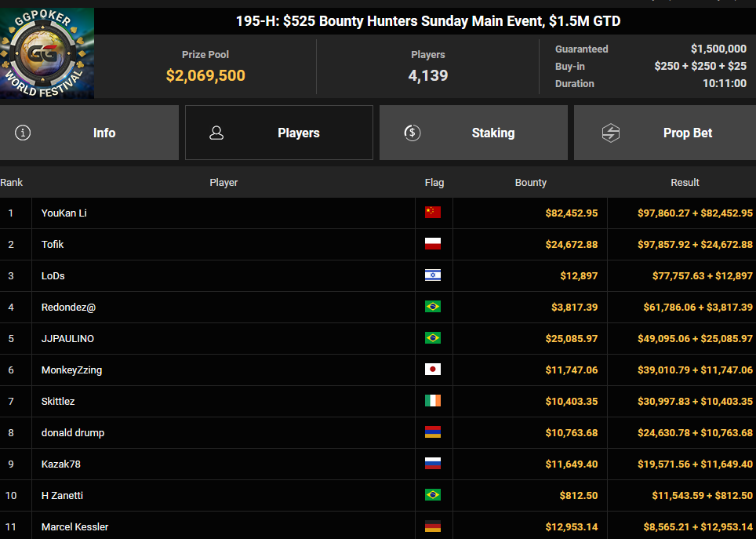The width and height of the screenshot is (756, 539).
Task: Click the Staking dollar icon
Action: (413, 133)
